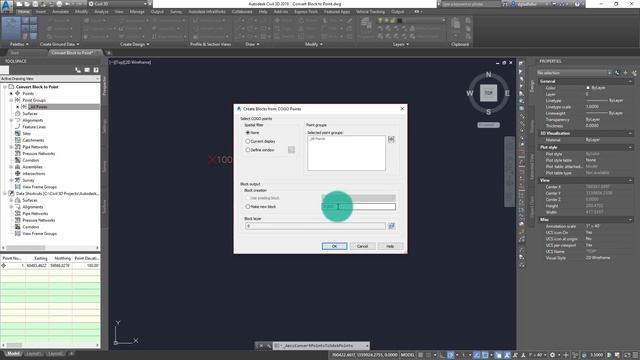Click Help in the Create Blocks dialog

pyautogui.click(x=390, y=246)
